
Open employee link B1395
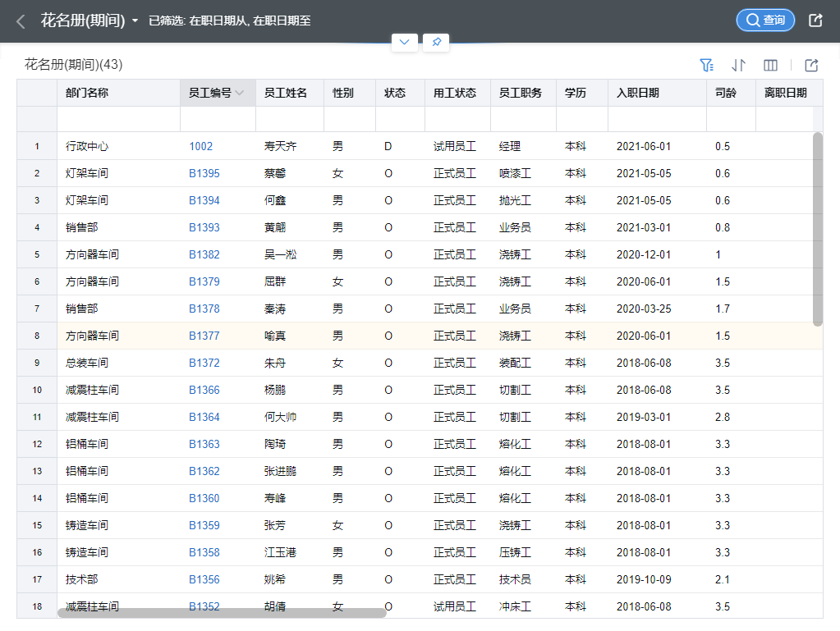[x=204, y=173]
